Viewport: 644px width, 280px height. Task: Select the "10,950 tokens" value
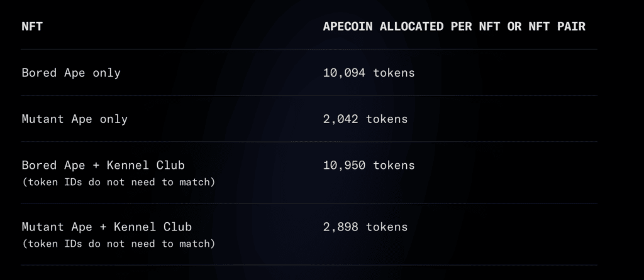click(369, 165)
